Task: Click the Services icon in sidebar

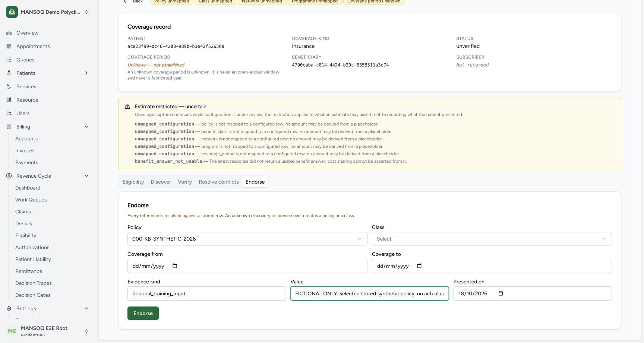Action: click(9, 86)
